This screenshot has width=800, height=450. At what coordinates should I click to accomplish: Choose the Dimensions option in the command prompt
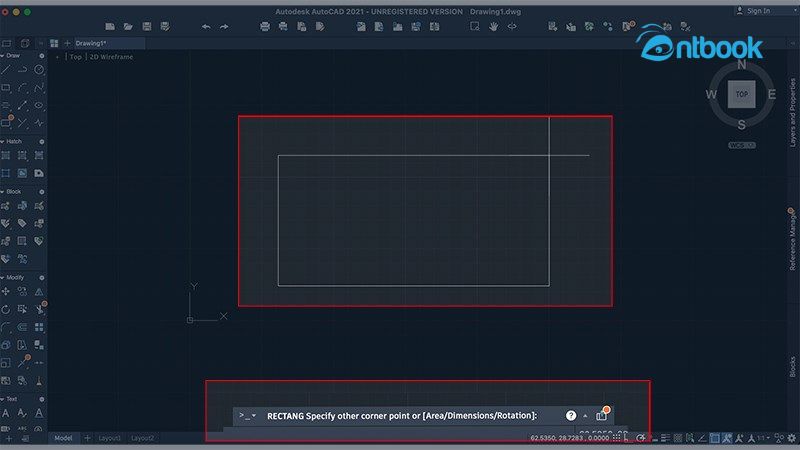click(x=470, y=416)
